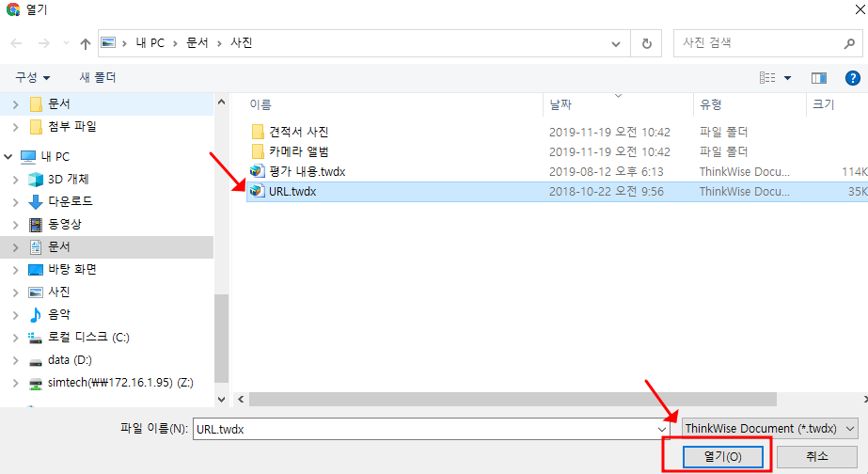Click the 사진 breadcrumb segment
This screenshot has height=474, width=868.
(x=242, y=42)
